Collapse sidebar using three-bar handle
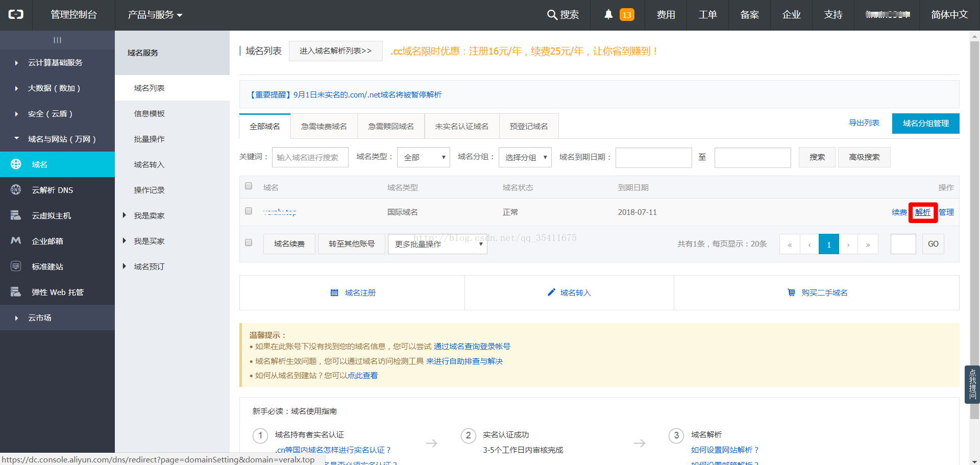 [x=57, y=40]
